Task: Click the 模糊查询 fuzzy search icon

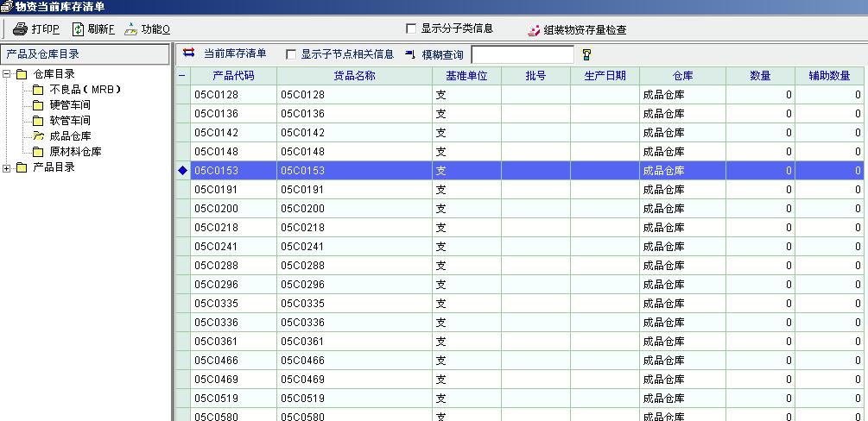Action: [410, 54]
